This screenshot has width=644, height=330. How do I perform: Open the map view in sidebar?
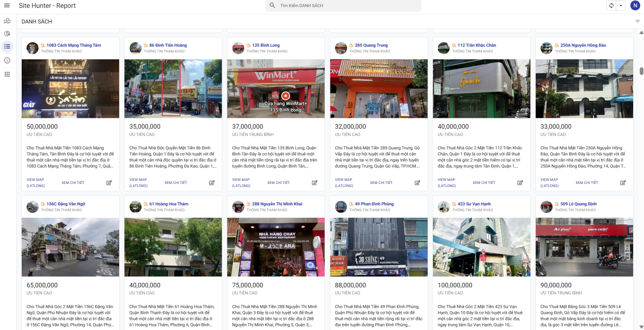7,21
